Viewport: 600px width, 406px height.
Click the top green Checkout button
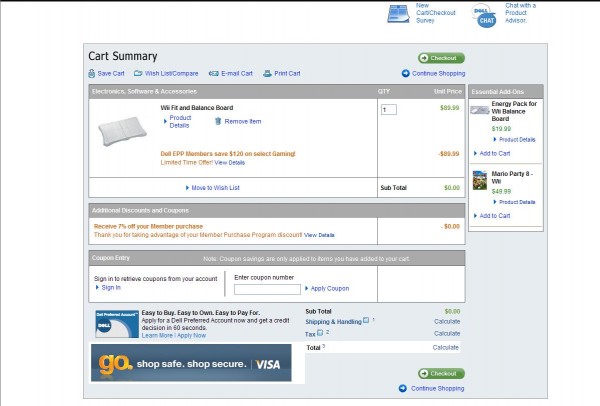pyautogui.click(x=441, y=58)
